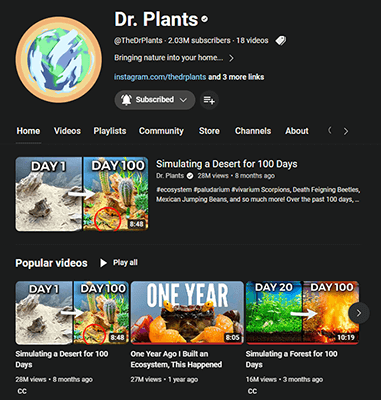This screenshot has height=400, width=381.
Task: Open the Dr. Plants channel avatar
Action: pos(59,60)
